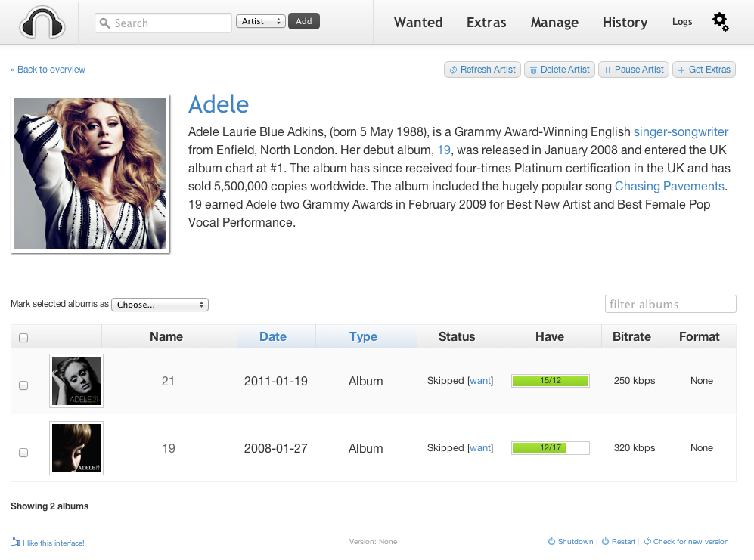Pause the artist using the pause icon
The width and height of the screenshot is (754, 560).
click(x=608, y=70)
